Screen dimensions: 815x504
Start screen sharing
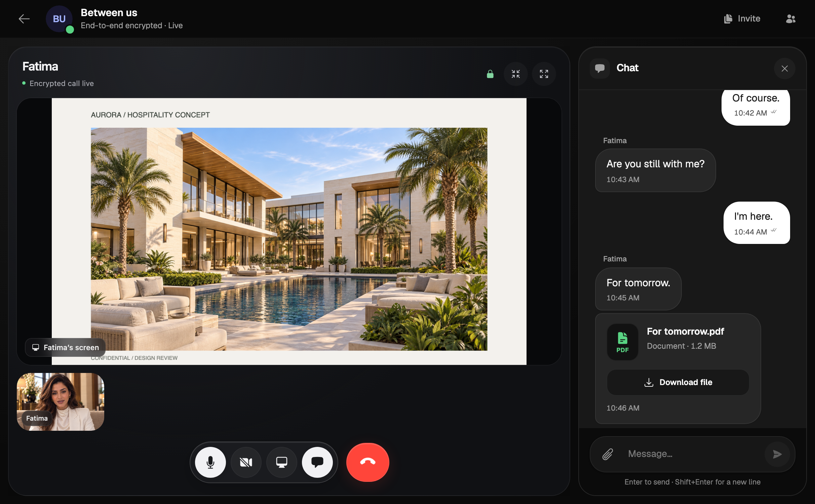coord(282,462)
